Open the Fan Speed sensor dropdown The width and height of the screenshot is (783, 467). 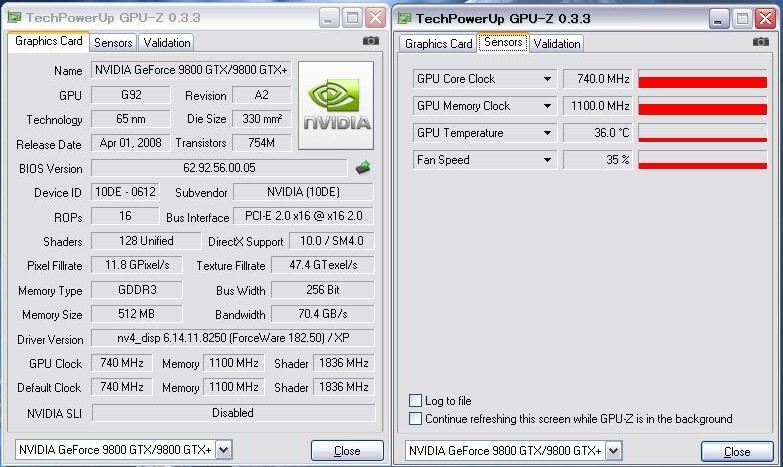pyautogui.click(x=547, y=160)
